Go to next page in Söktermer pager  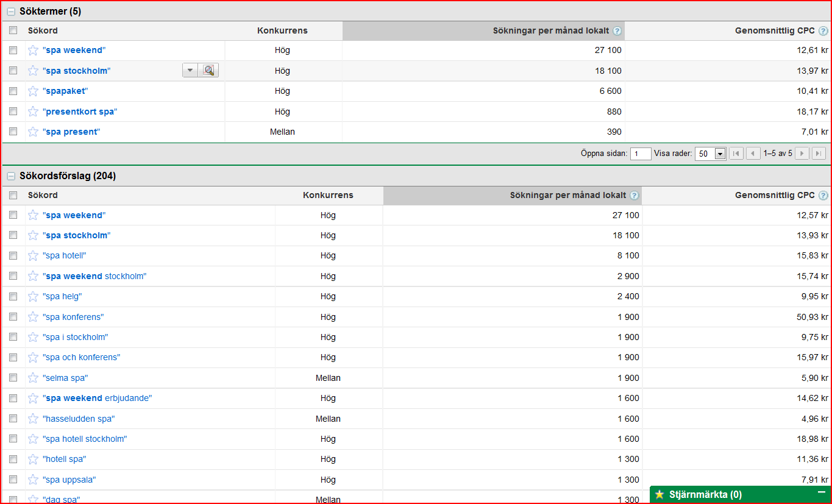[x=802, y=154]
